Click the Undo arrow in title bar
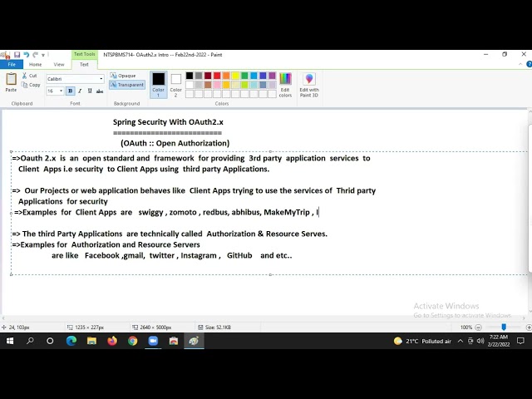The height and width of the screenshot is (399, 532). 27,55
